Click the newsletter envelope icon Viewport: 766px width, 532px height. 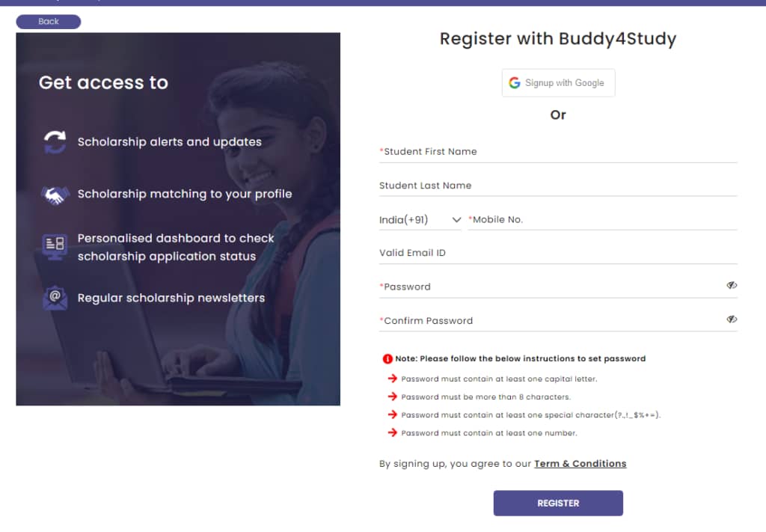(x=55, y=298)
